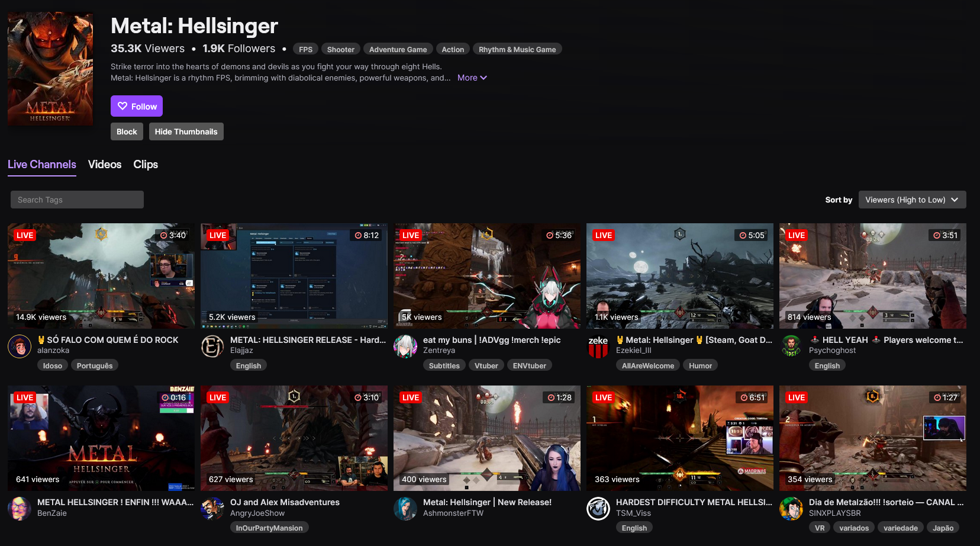Click the alanzoka channel name
The width and height of the screenshot is (980, 546).
coord(53,351)
